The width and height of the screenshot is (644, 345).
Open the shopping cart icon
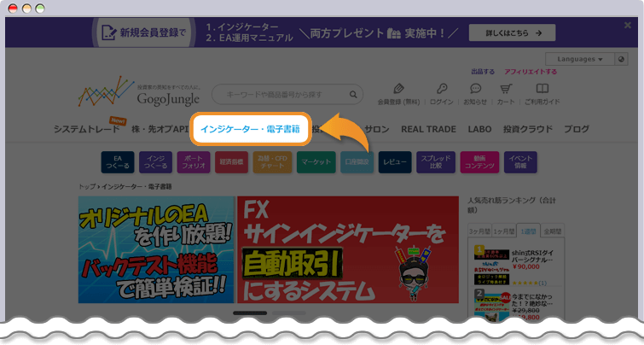point(506,89)
